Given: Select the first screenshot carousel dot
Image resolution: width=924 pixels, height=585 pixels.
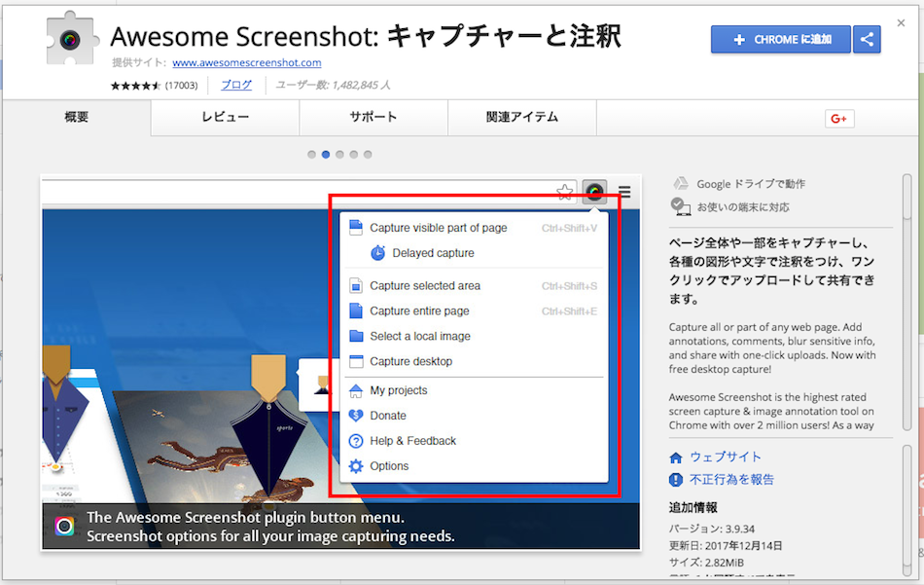Looking at the screenshot, I should pyautogui.click(x=312, y=155).
